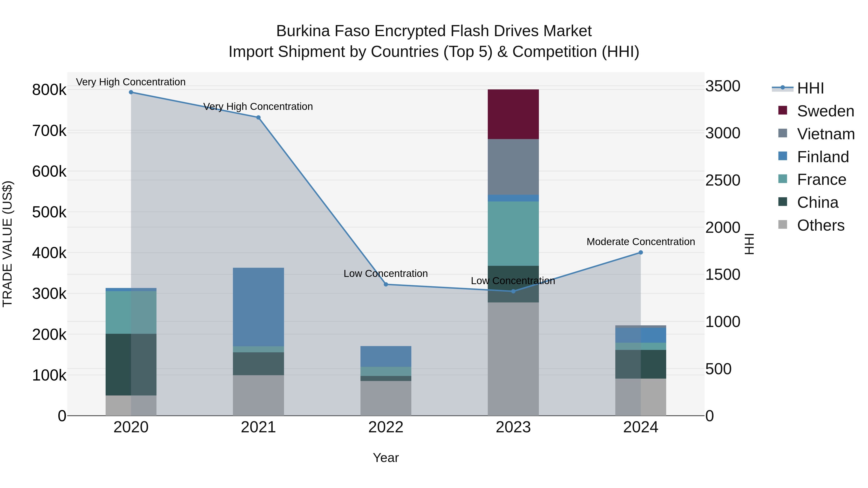Select France bar segment in 2023
This screenshot has width=868, height=488.
(514, 234)
